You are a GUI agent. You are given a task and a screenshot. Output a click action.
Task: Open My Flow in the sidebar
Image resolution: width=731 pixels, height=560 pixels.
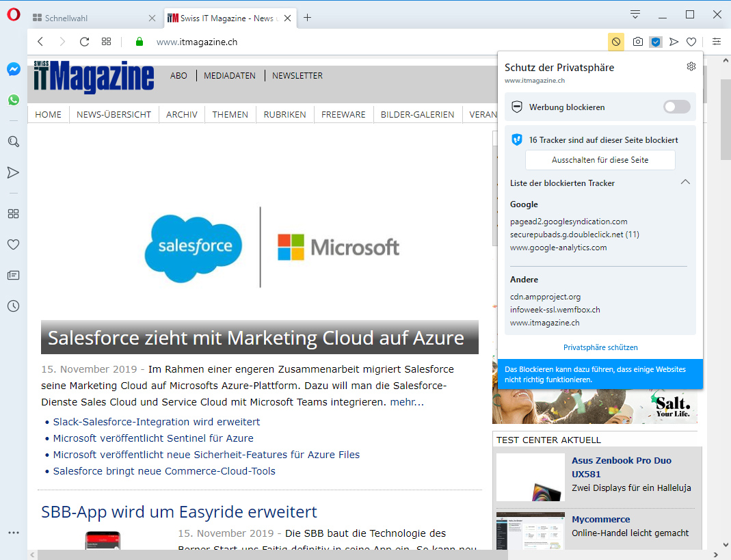click(14, 172)
